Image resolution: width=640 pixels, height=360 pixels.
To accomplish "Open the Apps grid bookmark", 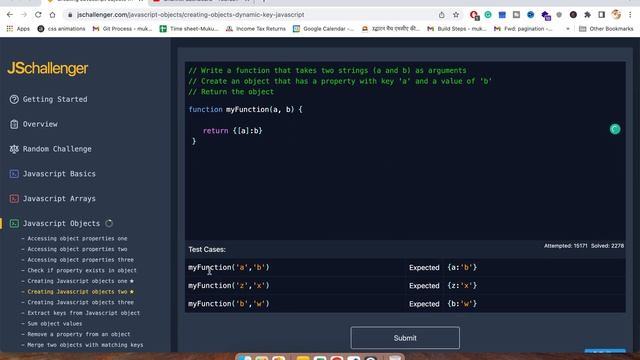I will [x=18, y=29].
